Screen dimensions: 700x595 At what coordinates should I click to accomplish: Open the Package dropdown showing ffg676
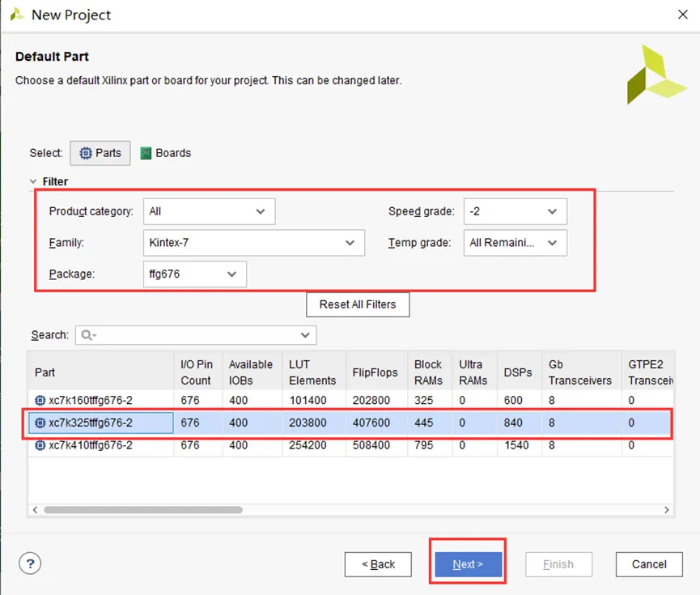click(195, 274)
